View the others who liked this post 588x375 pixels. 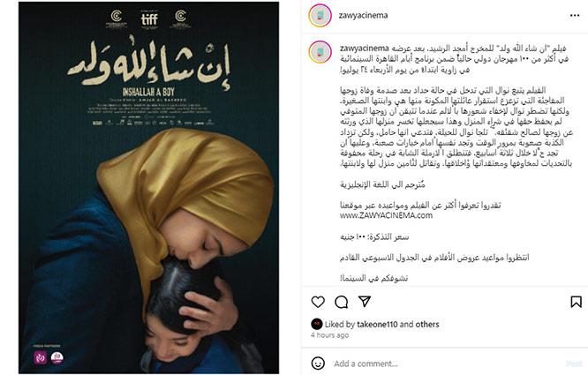pos(427,325)
